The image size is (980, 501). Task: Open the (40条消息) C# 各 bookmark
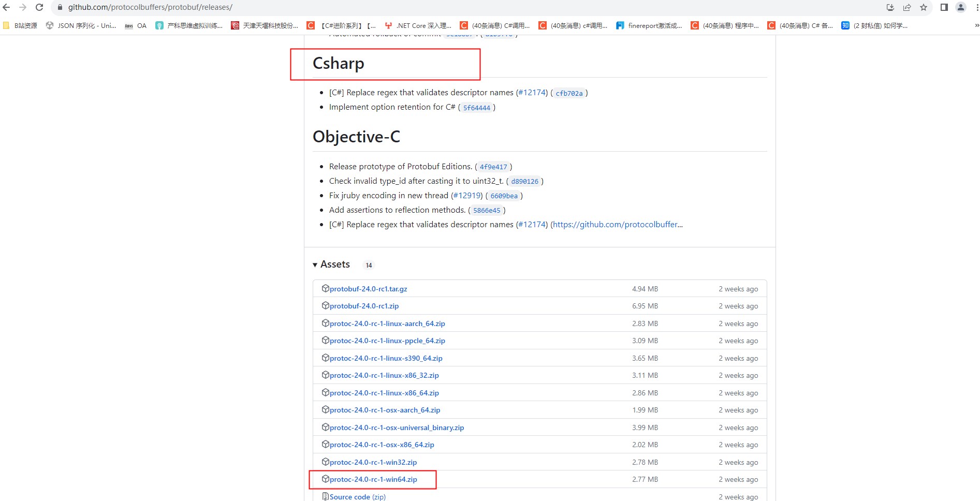click(x=800, y=25)
